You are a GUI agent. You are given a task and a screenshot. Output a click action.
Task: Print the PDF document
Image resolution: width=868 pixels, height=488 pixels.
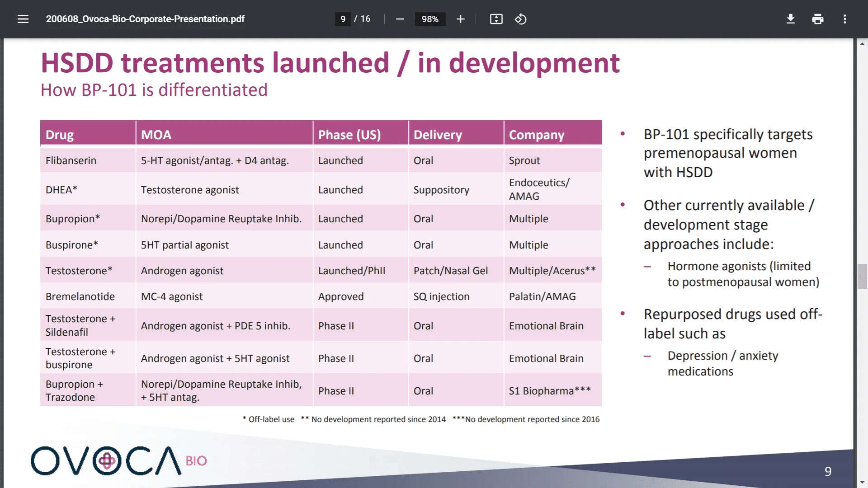tap(817, 19)
